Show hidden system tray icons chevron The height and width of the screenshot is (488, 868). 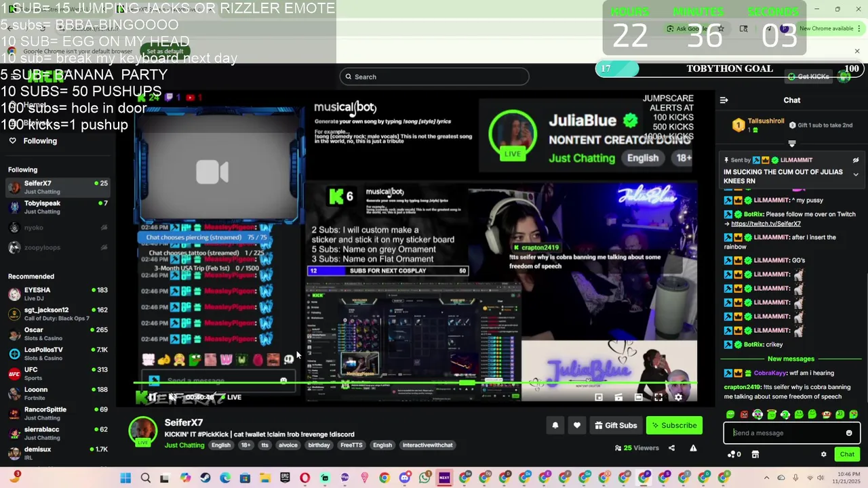tap(766, 479)
